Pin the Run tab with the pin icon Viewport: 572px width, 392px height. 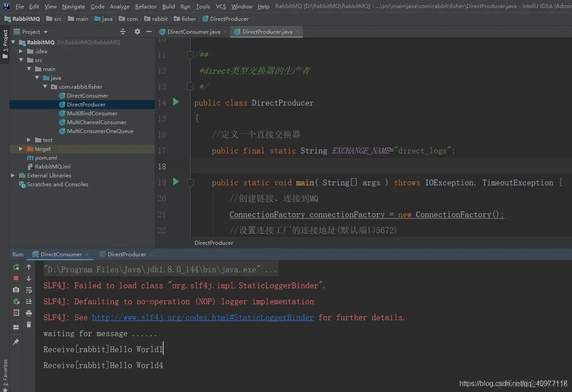point(16,342)
